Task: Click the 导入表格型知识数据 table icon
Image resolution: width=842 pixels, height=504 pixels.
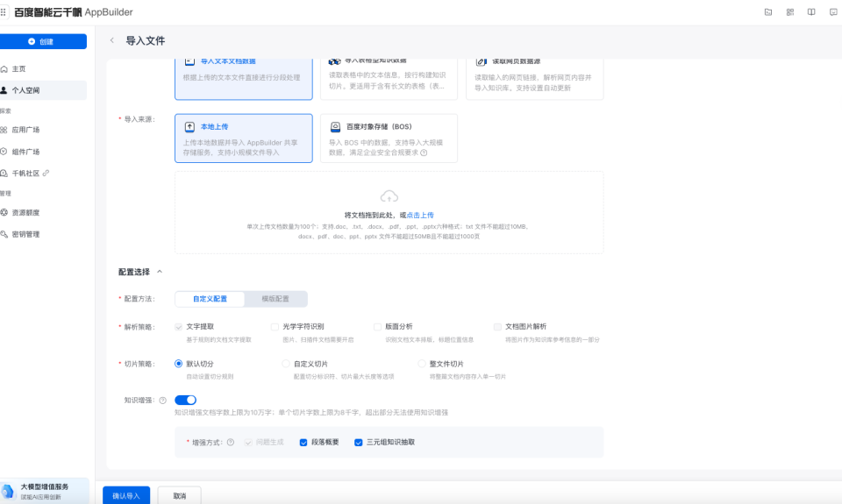Action: point(335,61)
